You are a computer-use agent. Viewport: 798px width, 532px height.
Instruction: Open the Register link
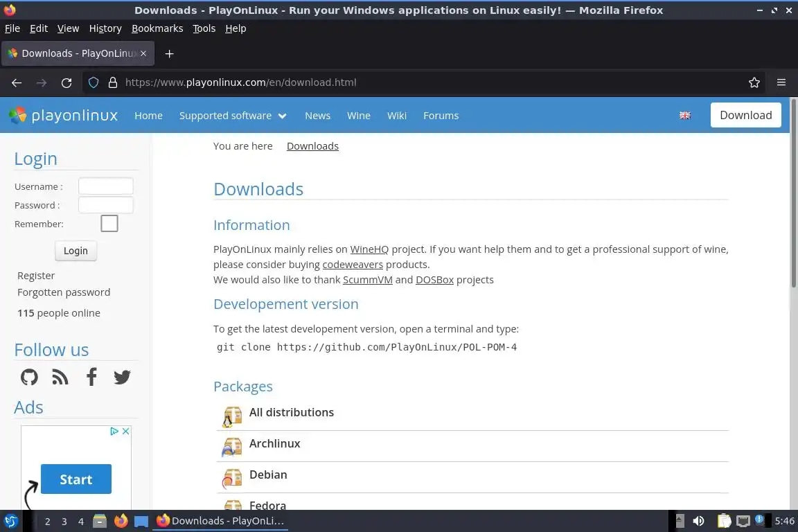click(36, 276)
